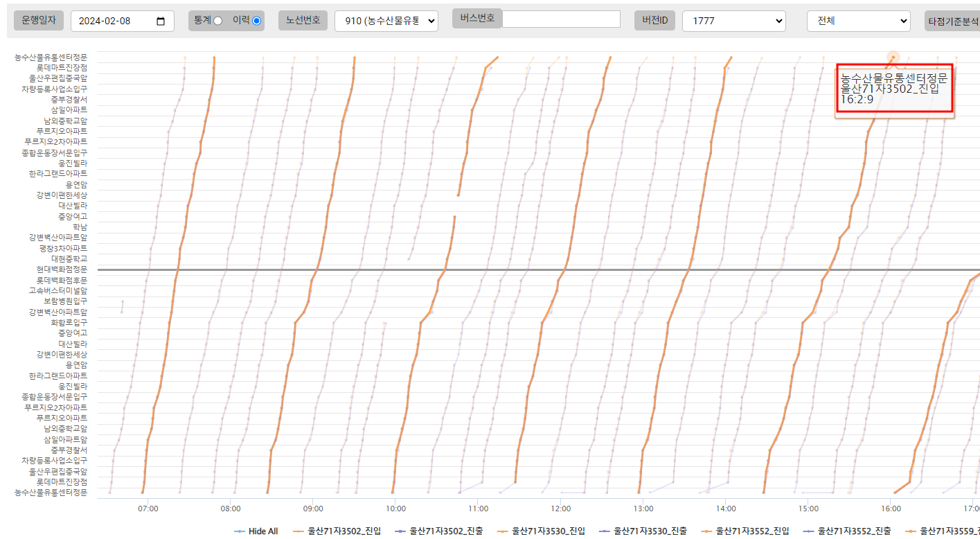Expand the 노선번호 route dropdown
980x539 pixels.
(386, 21)
